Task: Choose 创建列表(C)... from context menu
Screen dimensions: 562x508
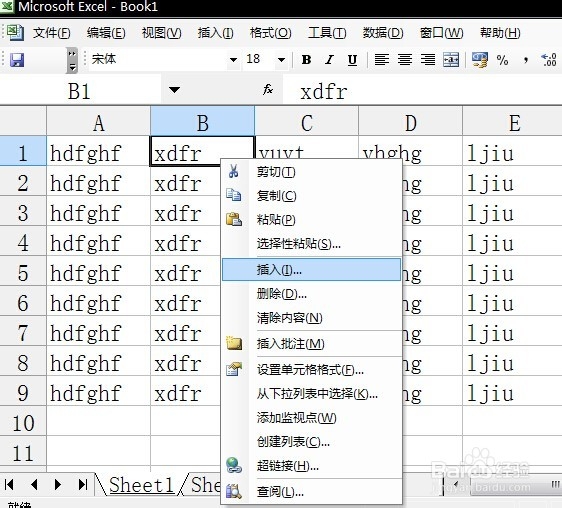Action: [x=311, y=442]
